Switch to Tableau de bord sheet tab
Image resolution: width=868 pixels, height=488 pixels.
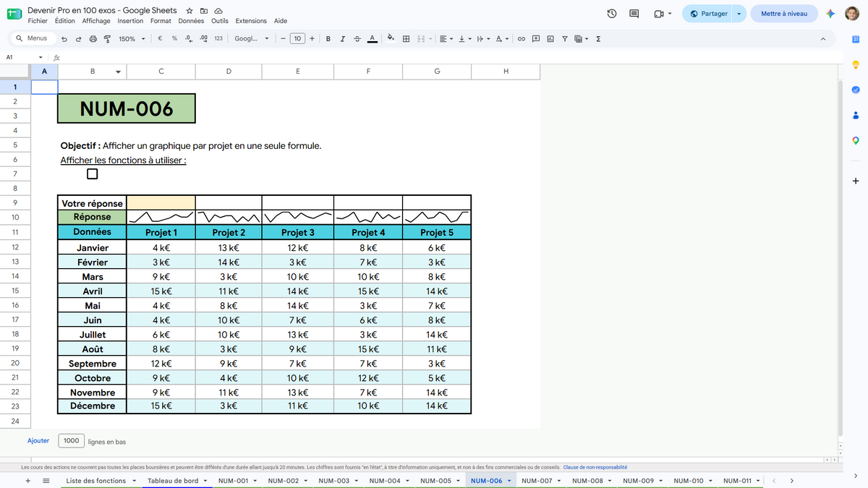coord(173,481)
